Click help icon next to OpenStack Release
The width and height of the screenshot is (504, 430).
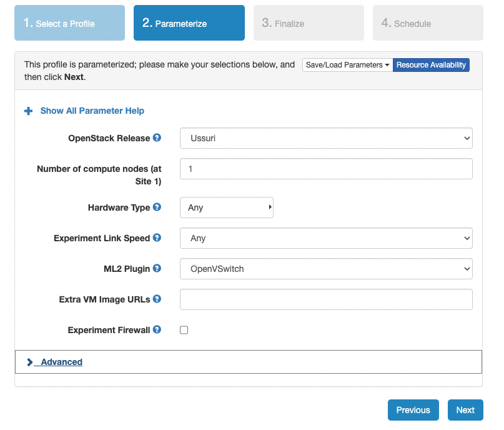pyautogui.click(x=157, y=137)
